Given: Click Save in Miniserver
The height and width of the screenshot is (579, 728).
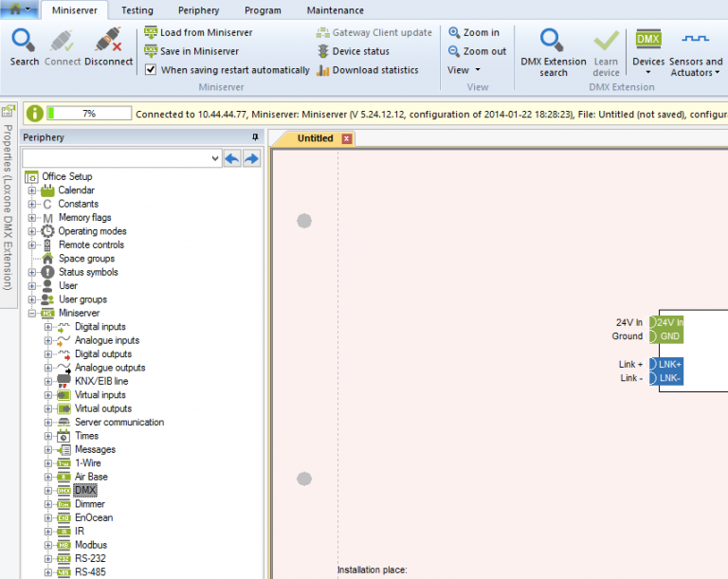Looking at the screenshot, I should click(198, 51).
